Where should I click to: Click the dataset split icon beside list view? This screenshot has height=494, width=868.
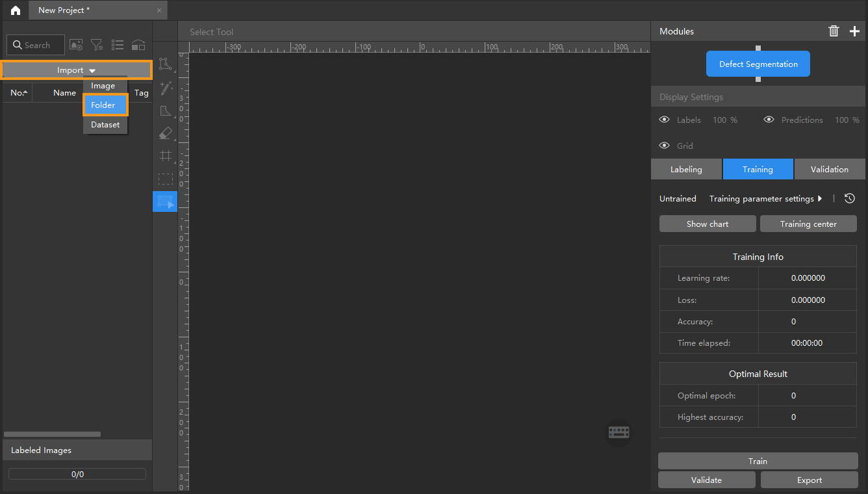(138, 45)
